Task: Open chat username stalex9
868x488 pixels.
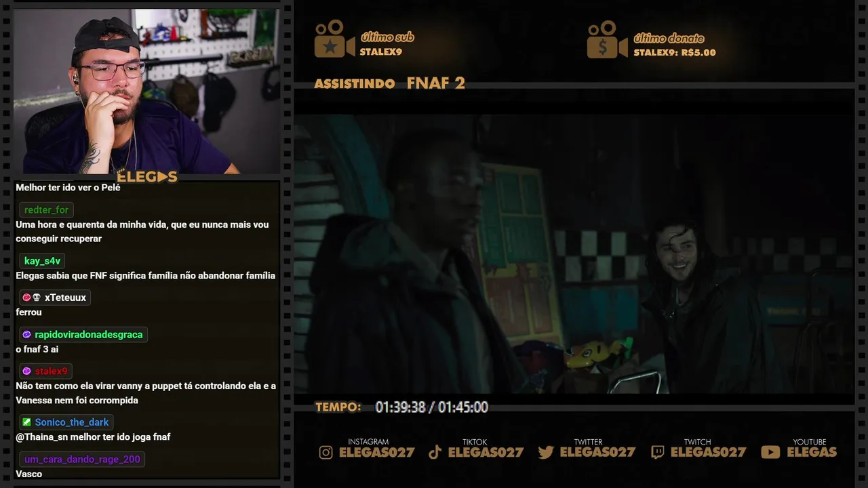Action: click(51, 371)
